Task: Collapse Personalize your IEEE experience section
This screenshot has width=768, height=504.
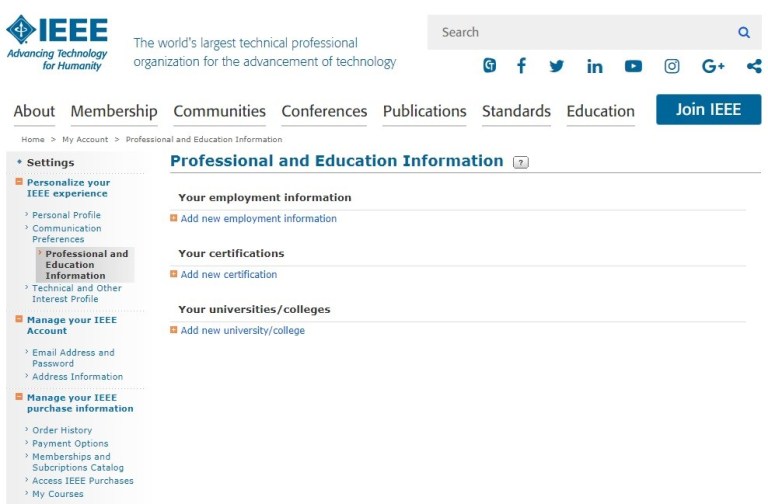Action: click(x=19, y=182)
